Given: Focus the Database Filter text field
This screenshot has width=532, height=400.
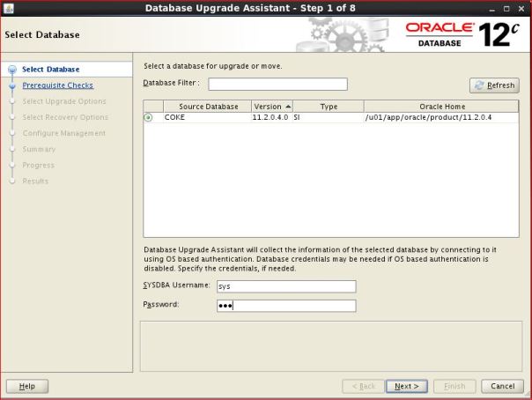Looking at the screenshot, I should tap(277, 85).
